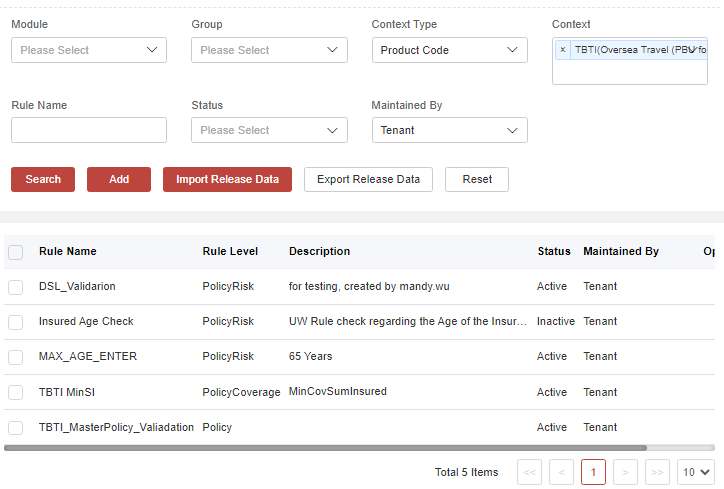The width and height of the screenshot is (724, 489).
Task: Reset the search filters
Action: click(x=477, y=179)
